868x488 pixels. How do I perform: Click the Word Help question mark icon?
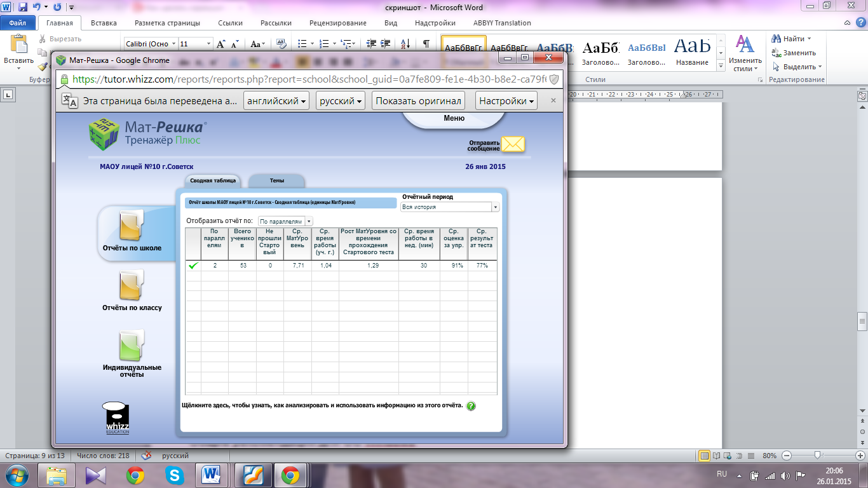tap(860, 23)
